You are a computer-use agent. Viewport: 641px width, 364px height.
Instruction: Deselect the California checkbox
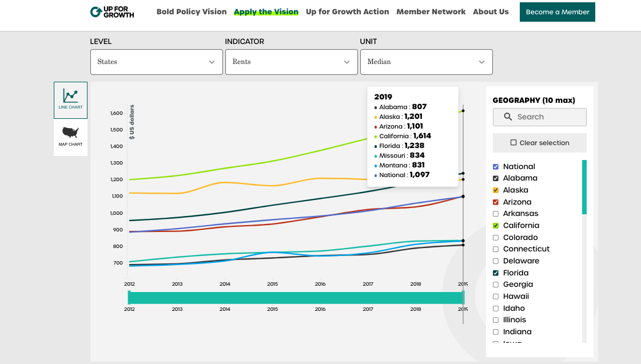(x=496, y=226)
